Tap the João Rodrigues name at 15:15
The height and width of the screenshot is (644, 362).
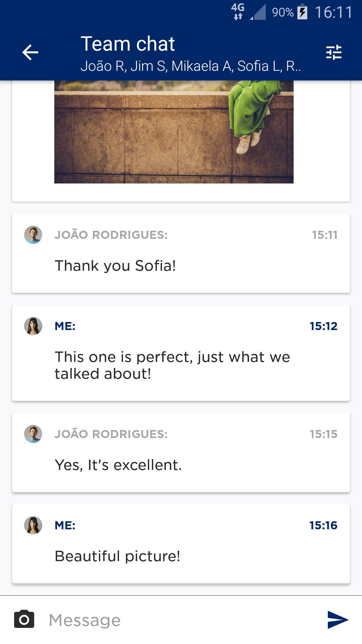pos(111,434)
